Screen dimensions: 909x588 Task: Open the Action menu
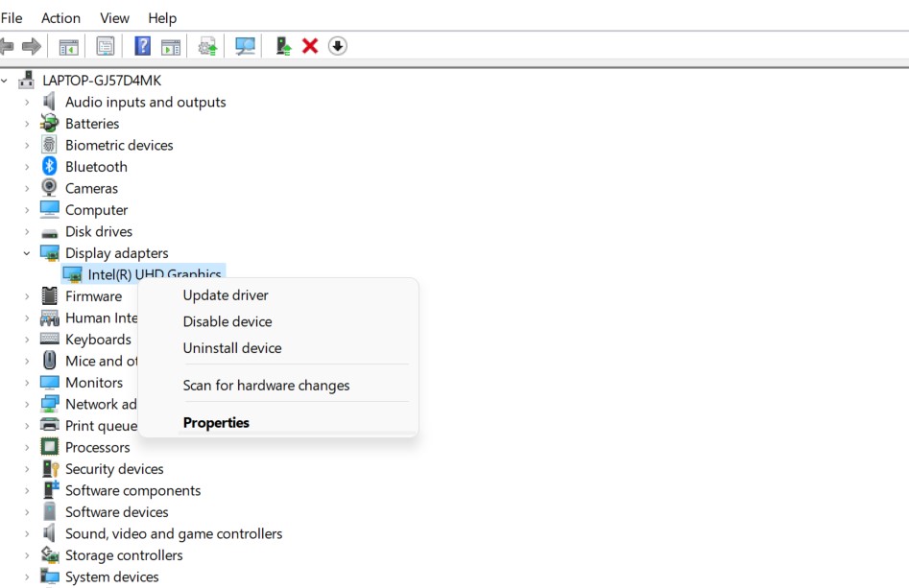[x=60, y=18]
